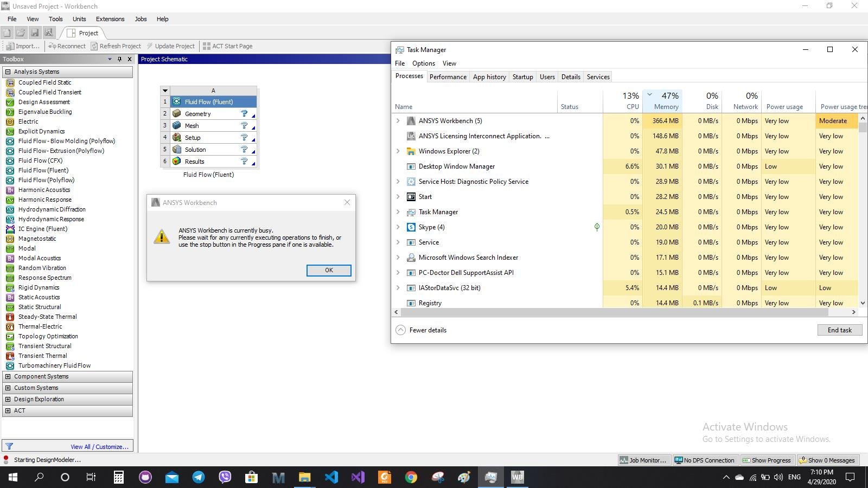Select Coupled Field Static in Toolbox

coord(44,82)
